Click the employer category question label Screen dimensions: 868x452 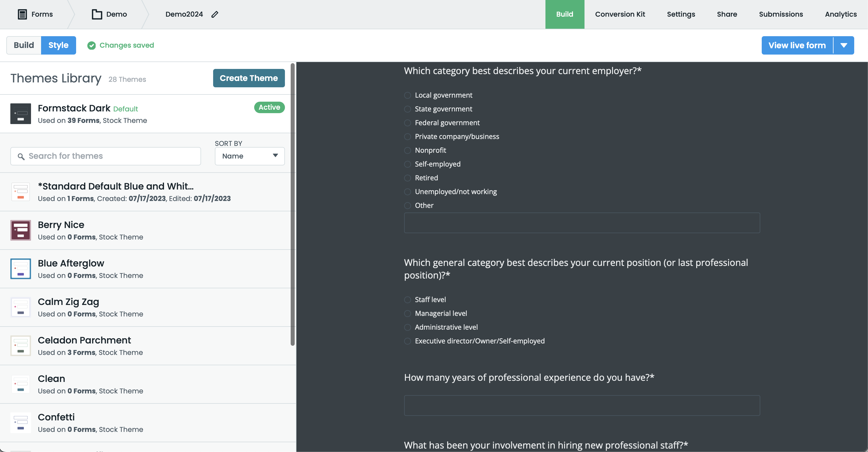click(523, 71)
